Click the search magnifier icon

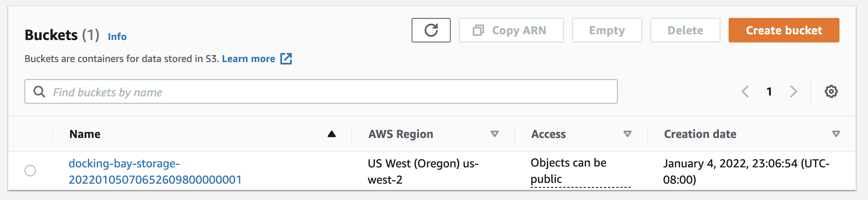click(39, 91)
